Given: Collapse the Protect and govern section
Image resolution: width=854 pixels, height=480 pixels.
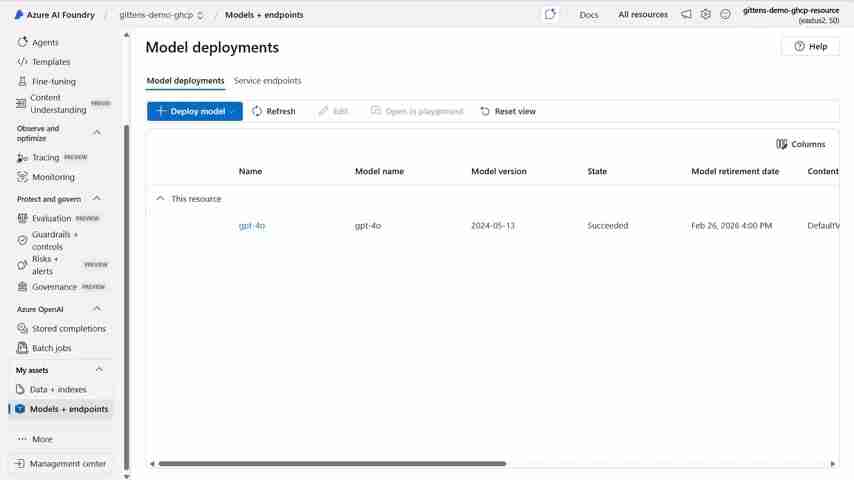Looking at the screenshot, I should pyautogui.click(x=97, y=198).
